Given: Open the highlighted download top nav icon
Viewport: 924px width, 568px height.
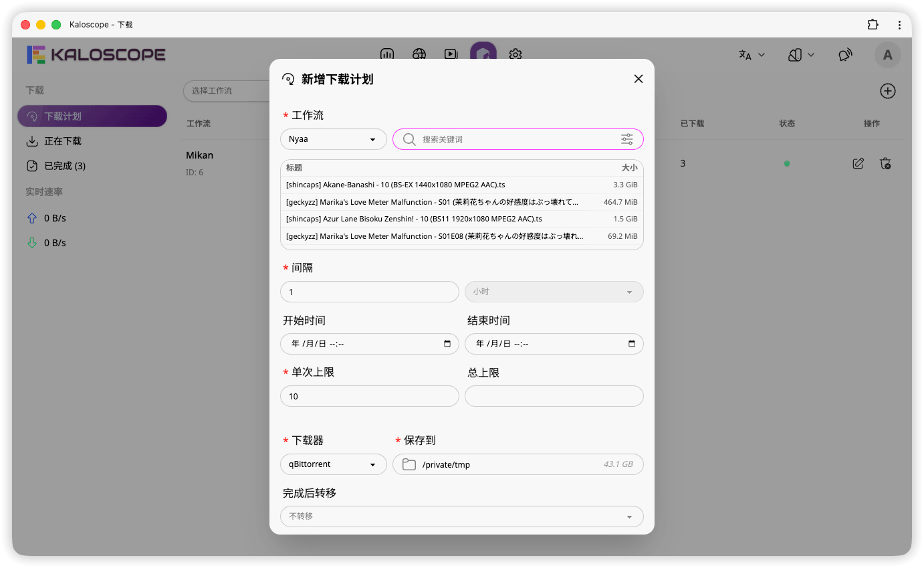Looking at the screenshot, I should point(483,54).
